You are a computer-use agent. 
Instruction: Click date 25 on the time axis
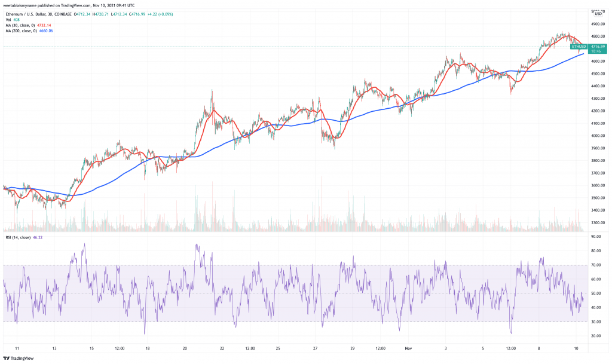278,348
